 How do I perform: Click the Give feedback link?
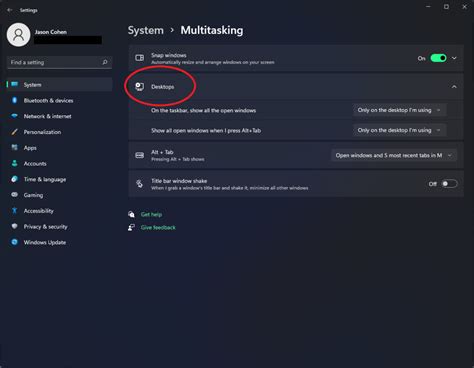coord(158,227)
